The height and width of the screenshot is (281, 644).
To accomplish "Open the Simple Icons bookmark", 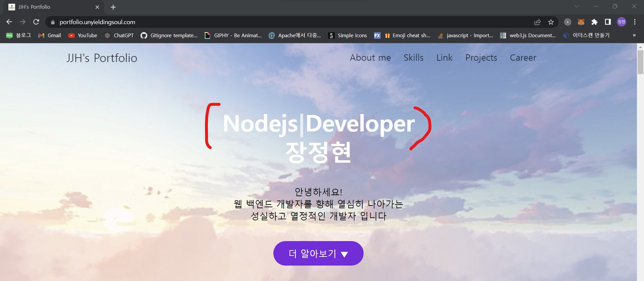I will tap(347, 35).
